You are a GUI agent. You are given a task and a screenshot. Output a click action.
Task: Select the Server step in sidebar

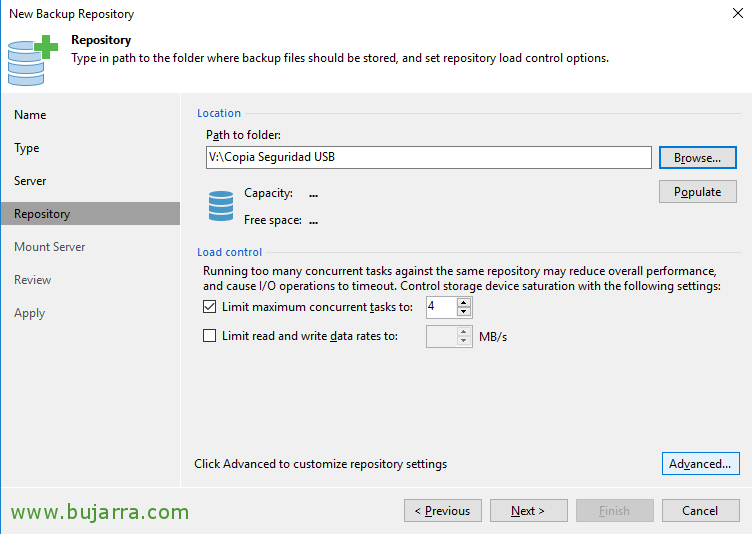pos(30,181)
